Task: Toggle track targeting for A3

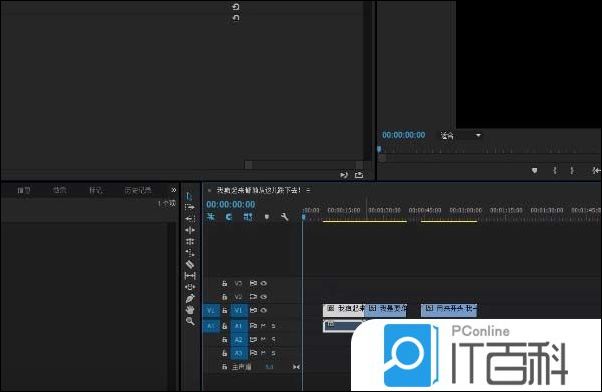Action: [x=239, y=353]
